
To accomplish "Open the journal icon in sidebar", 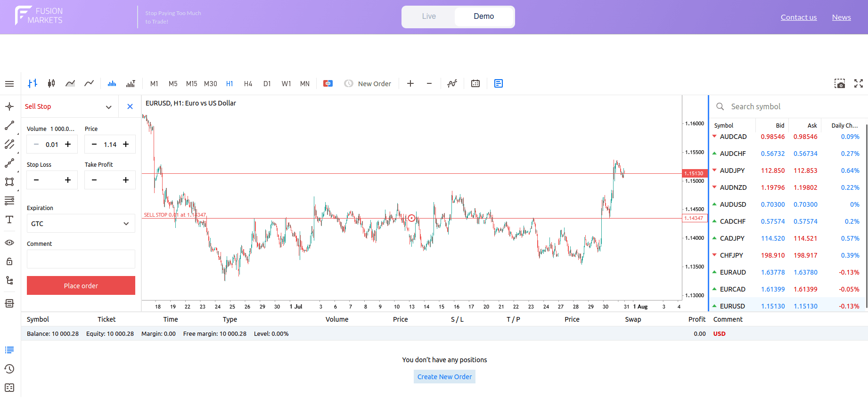I will (9, 388).
